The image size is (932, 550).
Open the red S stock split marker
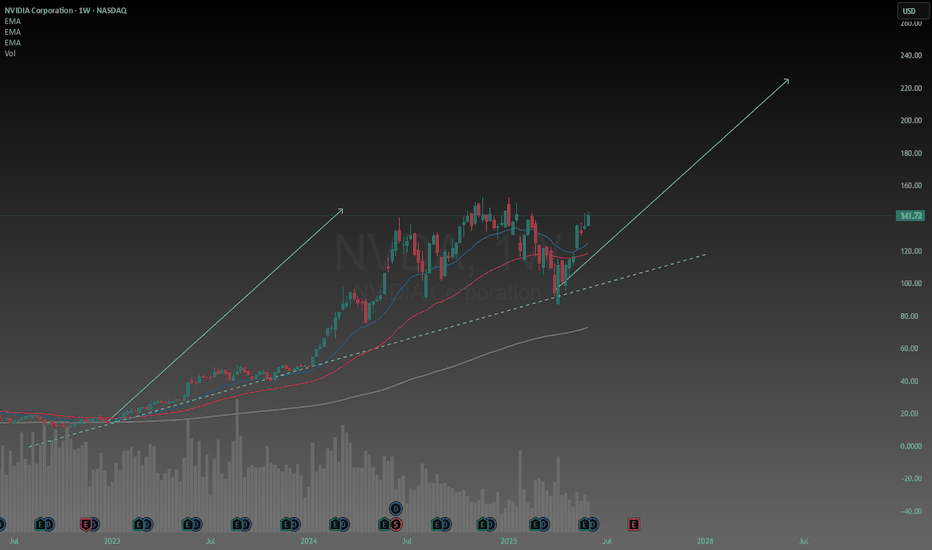coord(396,524)
